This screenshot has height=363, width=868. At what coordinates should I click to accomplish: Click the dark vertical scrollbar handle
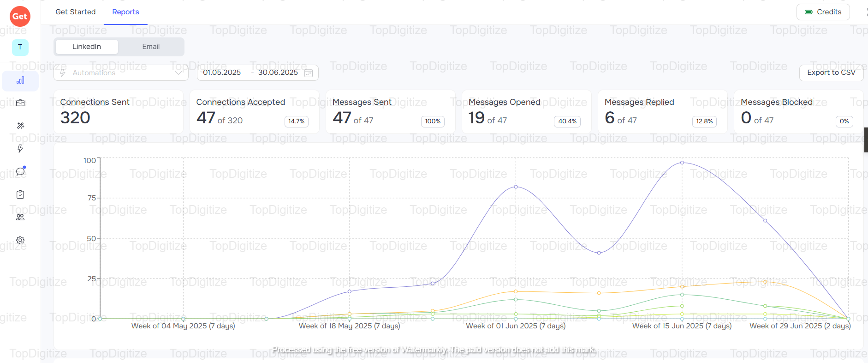point(866,140)
